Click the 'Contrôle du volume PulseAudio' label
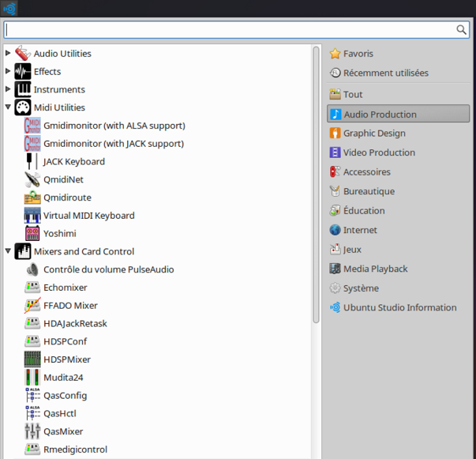The height and width of the screenshot is (459, 476). coord(109,269)
